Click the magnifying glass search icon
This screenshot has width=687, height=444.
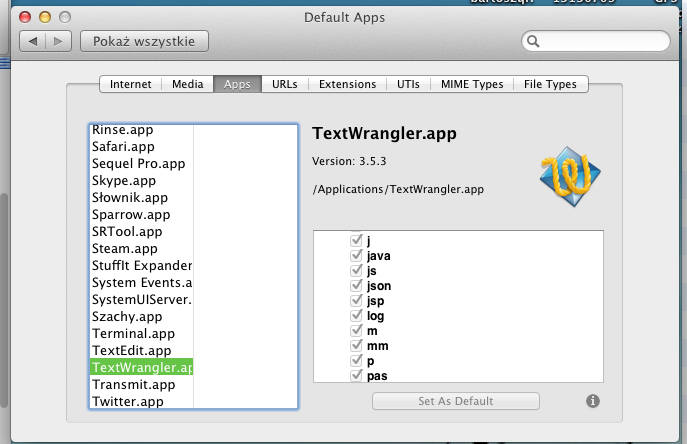pyautogui.click(x=534, y=42)
